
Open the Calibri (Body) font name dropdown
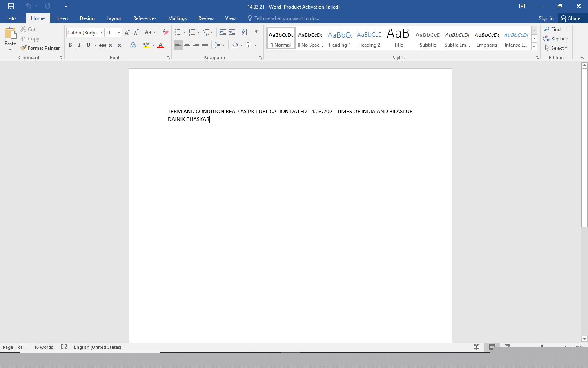click(x=102, y=32)
